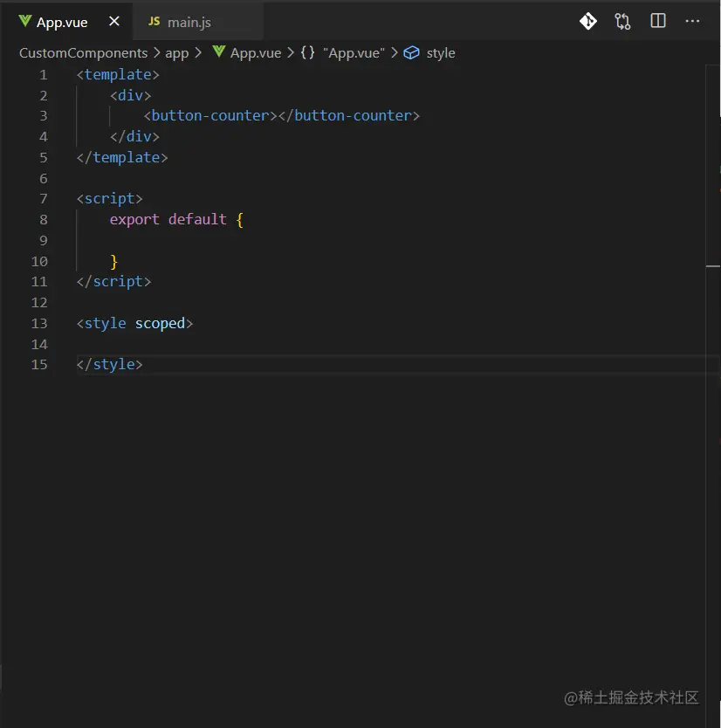721x728 pixels.
Task: Click the opening <button-counter> tag
Action: pos(210,115)
